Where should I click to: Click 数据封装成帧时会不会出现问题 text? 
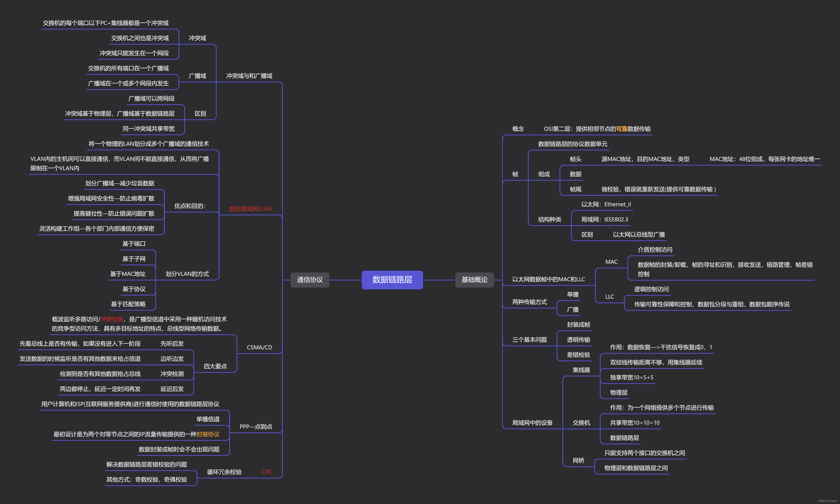coord(179,449)
